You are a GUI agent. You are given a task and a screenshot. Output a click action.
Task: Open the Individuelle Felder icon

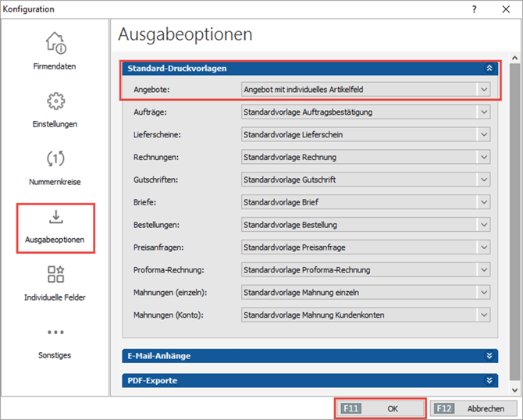pos(55,275)
